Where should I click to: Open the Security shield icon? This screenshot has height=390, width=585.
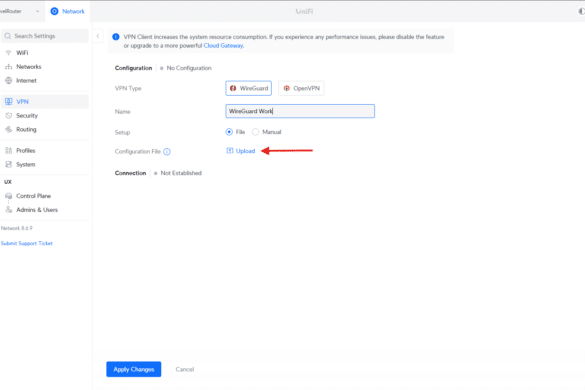(x=8, y=116)
